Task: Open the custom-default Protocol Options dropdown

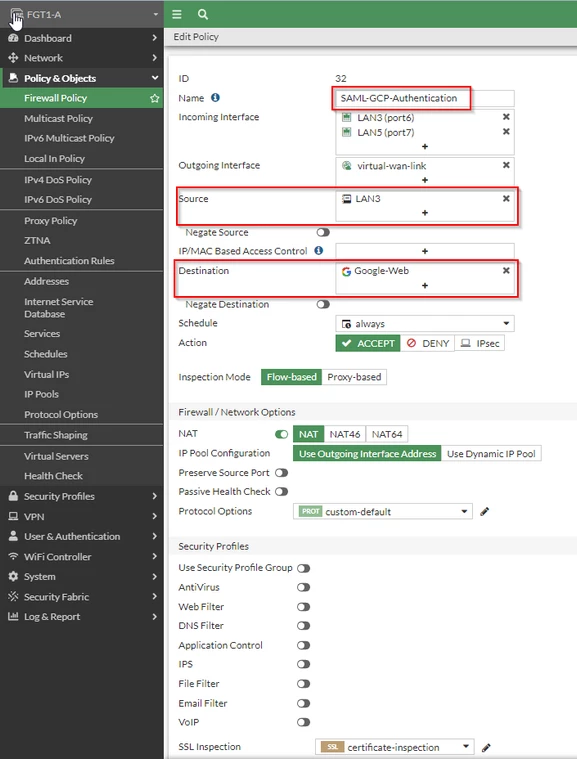Action: (x=382, y=512)
